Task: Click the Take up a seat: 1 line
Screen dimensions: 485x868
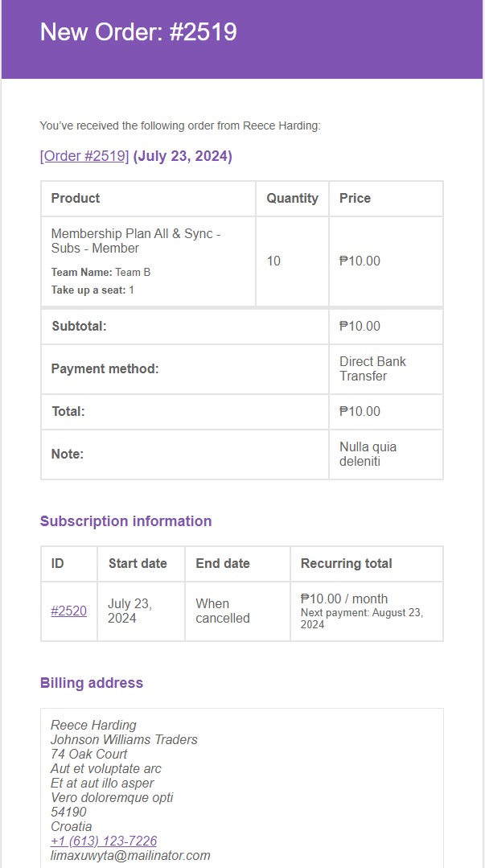Action: [92, 290]
